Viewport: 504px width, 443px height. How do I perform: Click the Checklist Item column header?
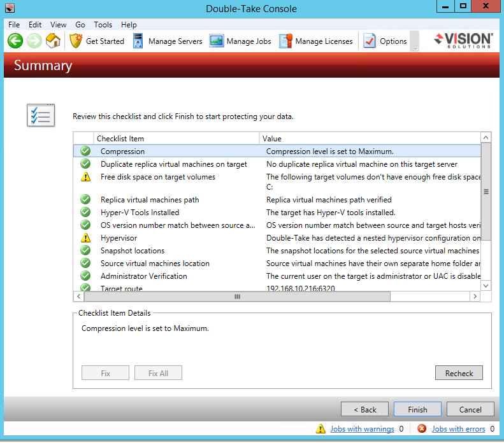[176, 138]
